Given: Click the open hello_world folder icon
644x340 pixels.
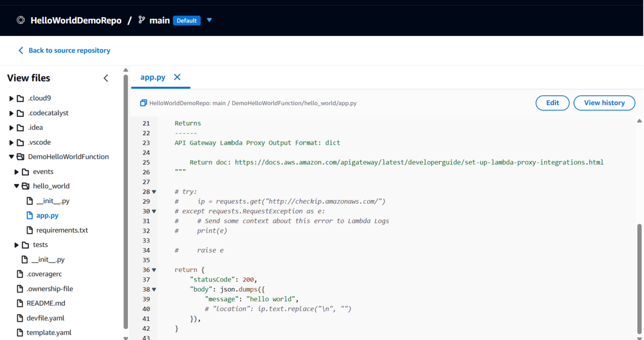Looking at the screenshot, I should coord(25,186).
